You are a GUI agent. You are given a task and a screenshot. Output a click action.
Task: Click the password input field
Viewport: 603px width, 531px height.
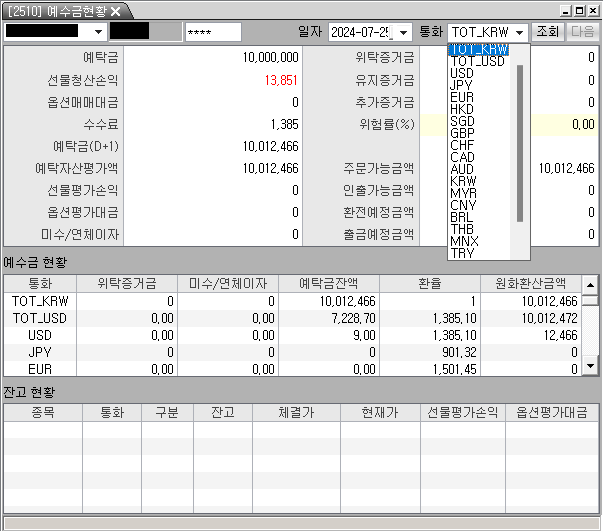tap(213, 32)
